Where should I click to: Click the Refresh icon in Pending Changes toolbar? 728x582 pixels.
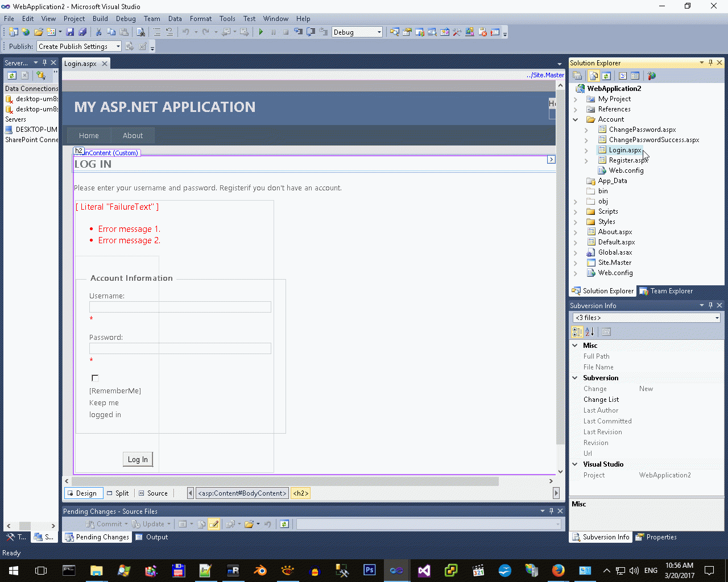click(x=284, y=524)
